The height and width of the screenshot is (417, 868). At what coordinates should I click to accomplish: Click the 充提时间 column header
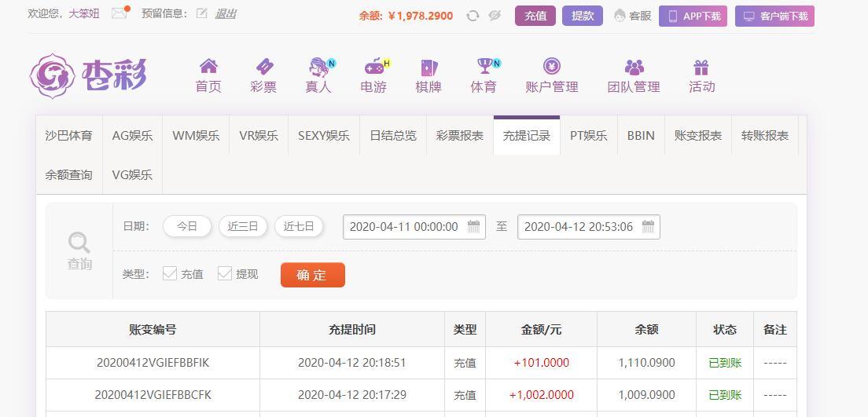[352, 330]
